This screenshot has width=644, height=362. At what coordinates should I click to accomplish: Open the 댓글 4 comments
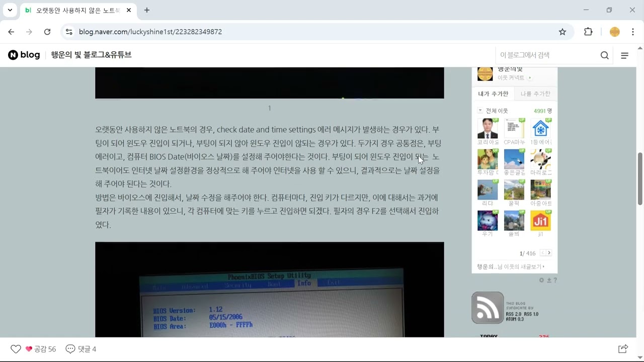pos(81,349)
